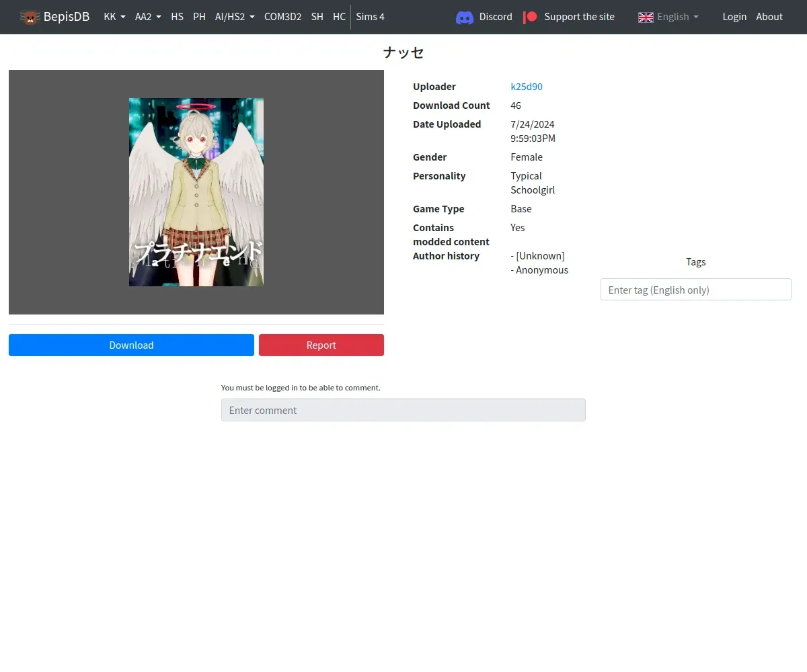Click the blue Download button

click(131, 345)
